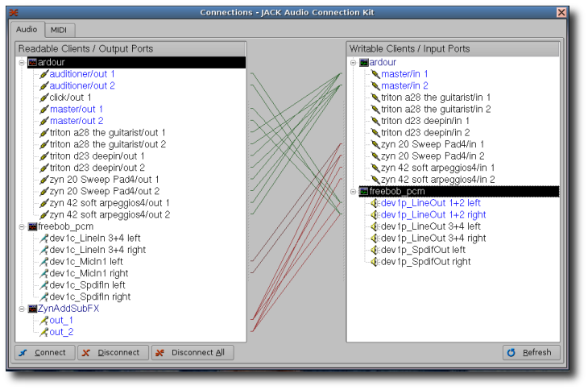The image size is (588, 390).
Task: Click plug icon of zyn 42 soft arpeggios4/out 2
Action: [x=43, y=215]
